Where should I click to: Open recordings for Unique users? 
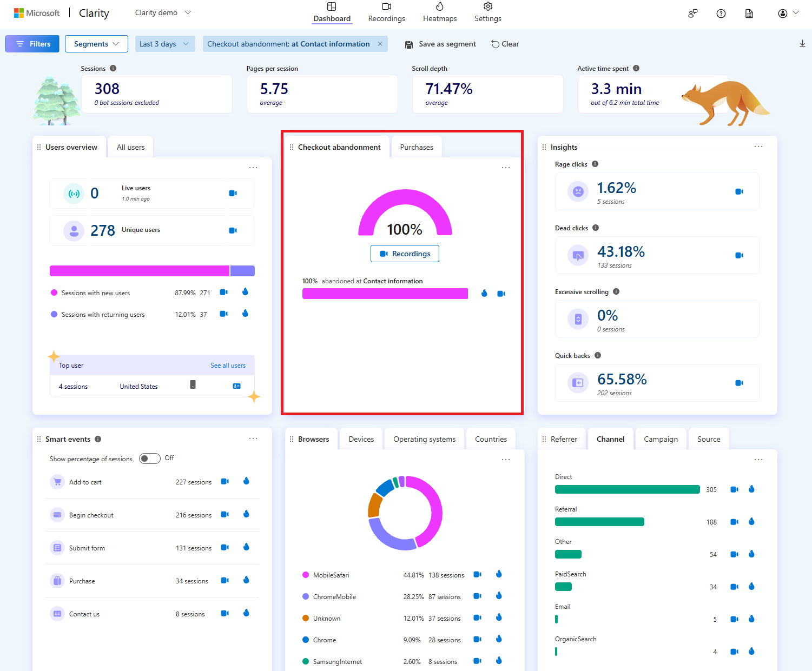233,230
